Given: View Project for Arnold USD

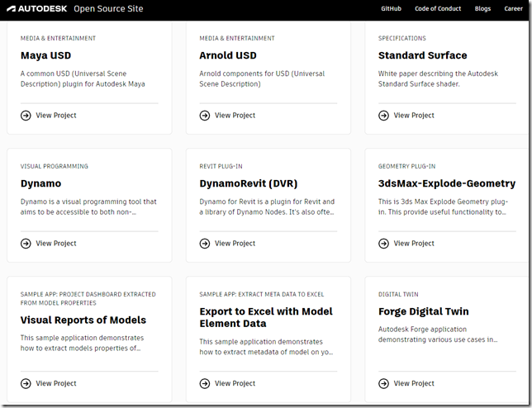Looking at the screenshot, I should pyautogui.click(x=235, y=116).
